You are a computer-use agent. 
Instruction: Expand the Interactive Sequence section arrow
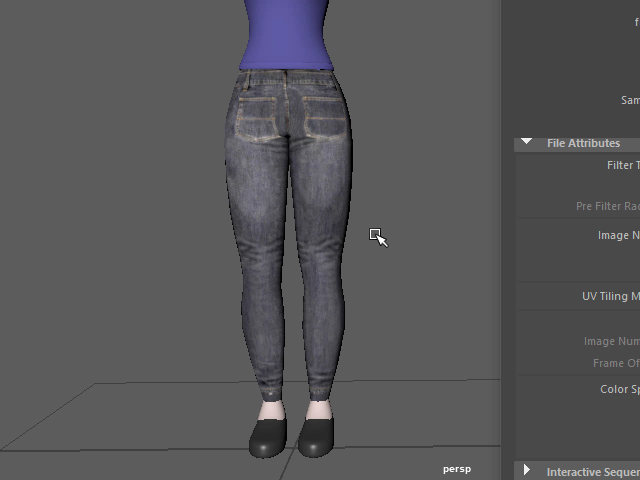tap(526, 471)
